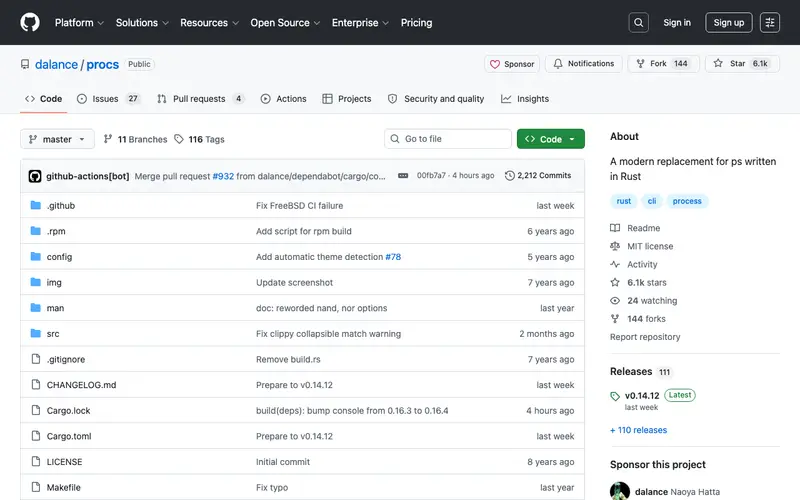Viewport: 800px width, 500px height.
Task: Click Report repository link
Action: [x=645, y=337]
